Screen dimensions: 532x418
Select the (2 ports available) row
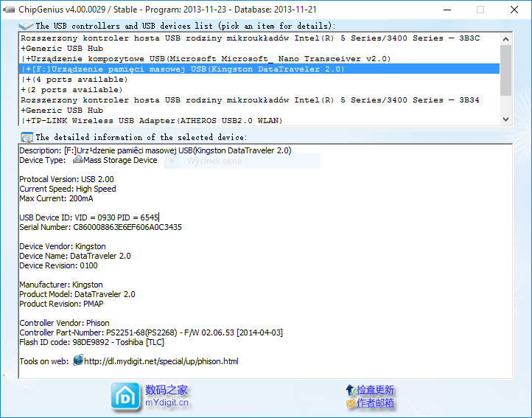pos(259,90)
